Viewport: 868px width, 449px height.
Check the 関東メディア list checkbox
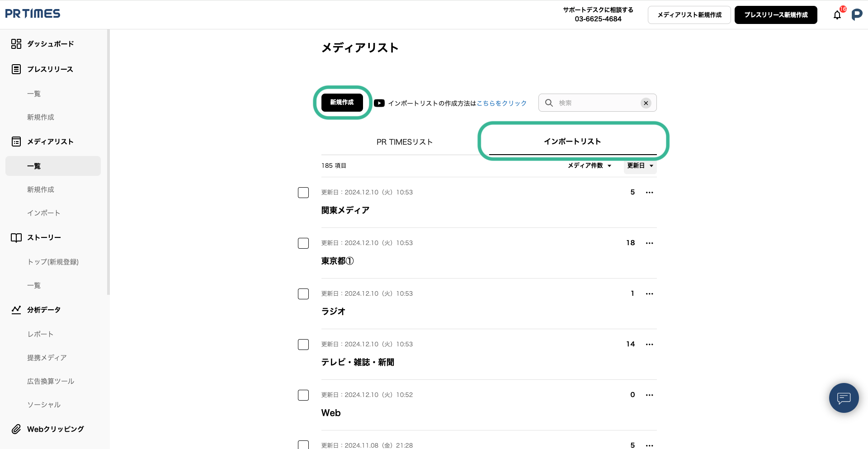(303, 193)
